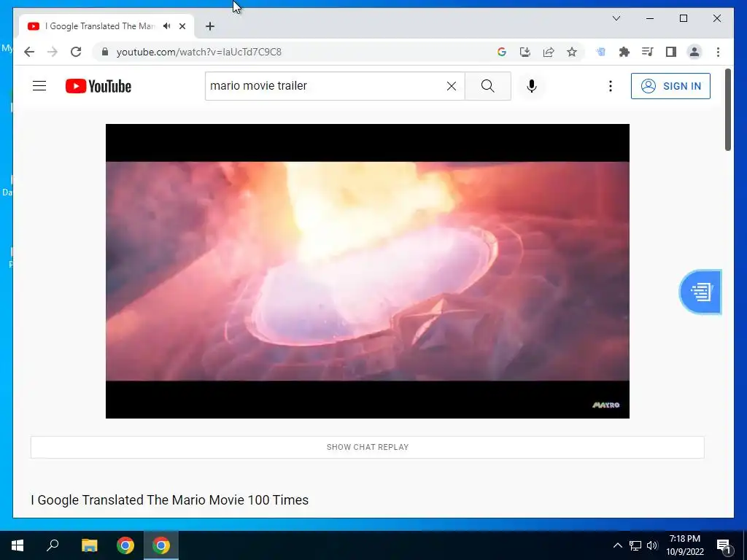Go to the YouTube home logo
Image resolution: width=747 pixels, height=560 pixels.
click(98, 86)
